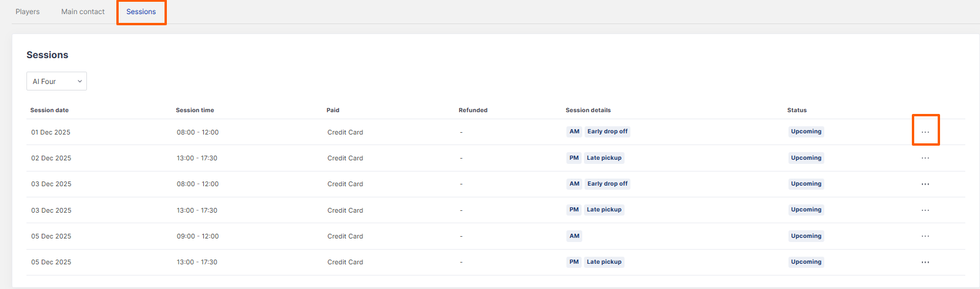Click Upcoming status on 01 Dec row
The image size is (980, 289).
[x=806, y=132]
